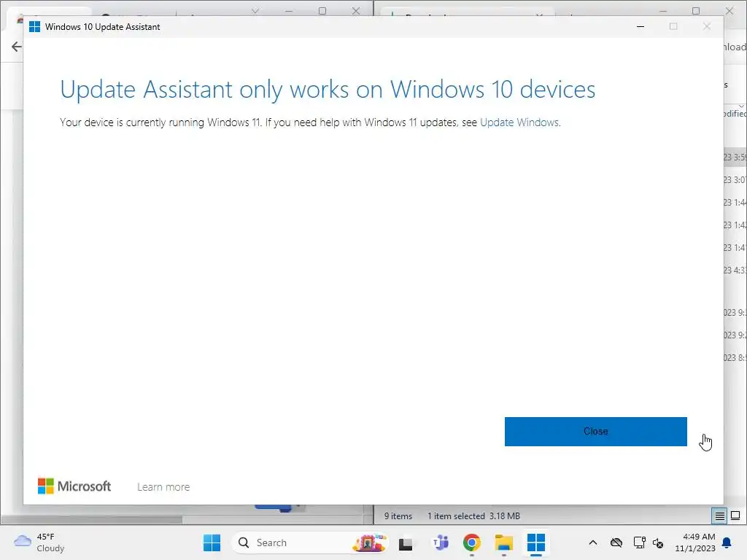The image size is (747, 560).
Task: Open the Windows Start menu
Action: (x=212, y=542)
